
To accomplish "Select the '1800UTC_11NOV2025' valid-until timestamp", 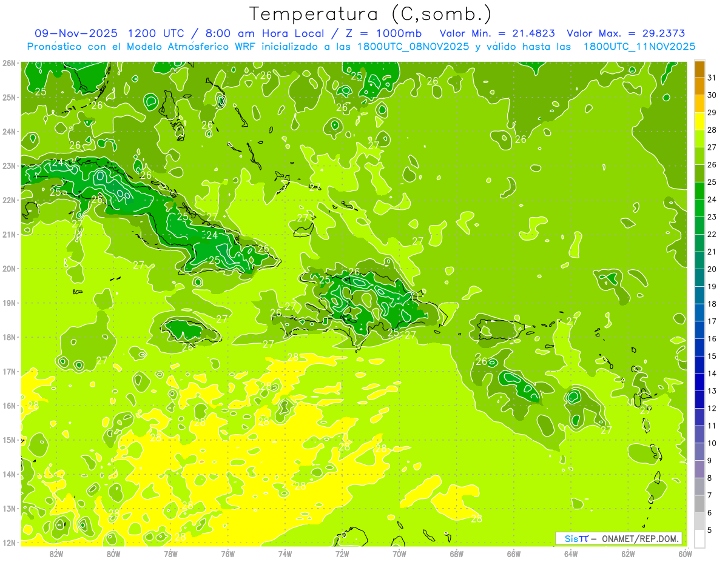I will 639,47.
